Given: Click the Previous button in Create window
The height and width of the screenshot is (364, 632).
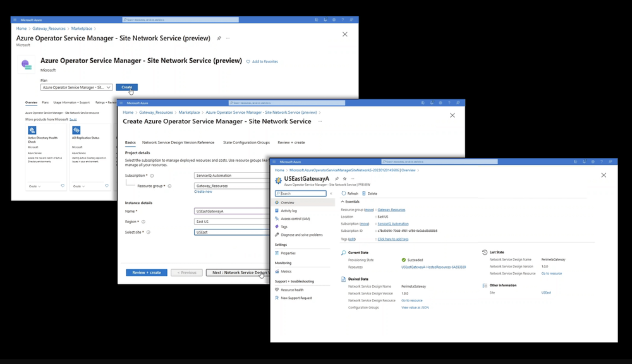Looking at the screenshot, I should pyautogui.click(x=186, y=272).
